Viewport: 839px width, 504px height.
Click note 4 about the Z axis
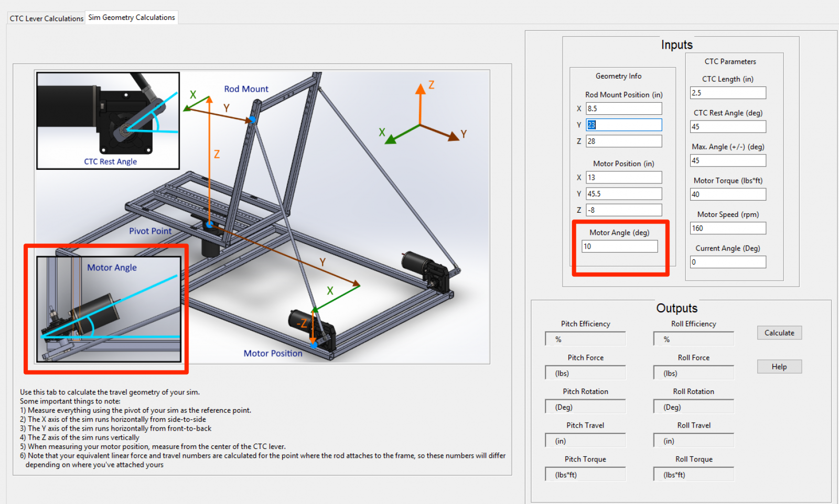point(80,437)
